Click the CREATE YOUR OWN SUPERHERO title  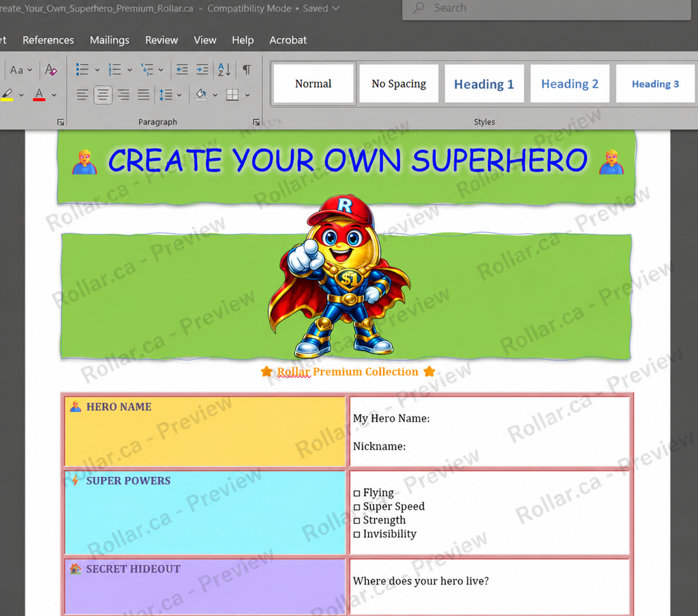[x=348, y=160]
